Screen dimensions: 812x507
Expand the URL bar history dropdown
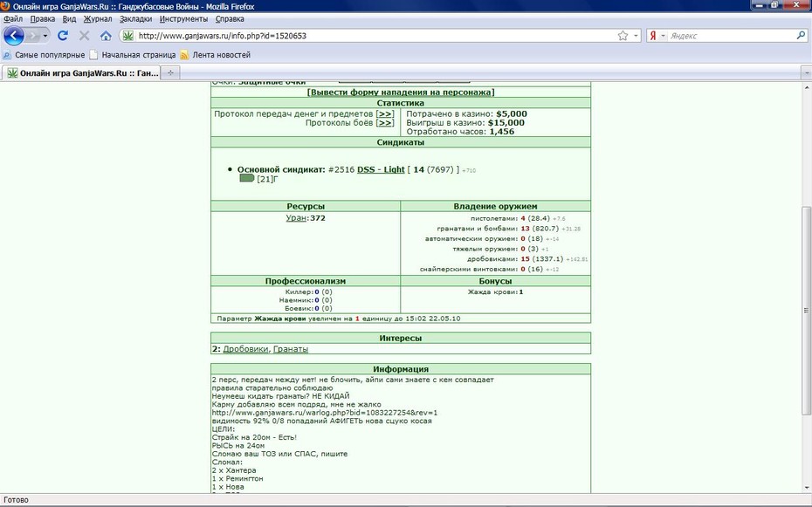(636, 36)
